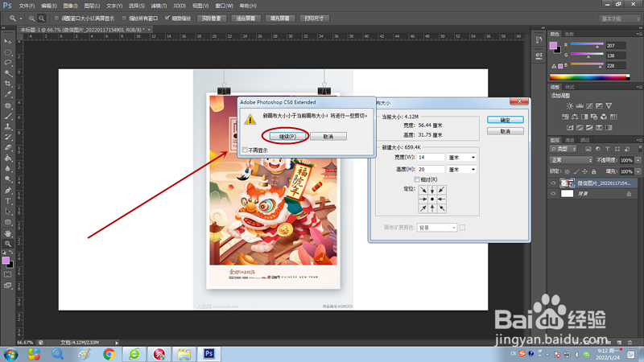The height and width of the screenshot is (362, 644).
Task: Open the Color panel flyout menu
Action: click(638, 34)
